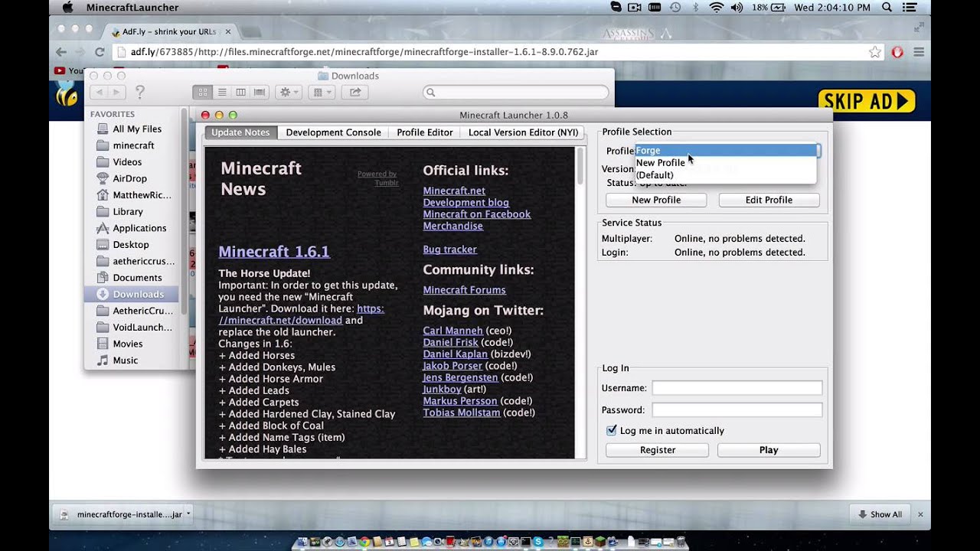Choose New Profile in profile list
The width and height of the screenshot is (980, 551).
[726, 163]
